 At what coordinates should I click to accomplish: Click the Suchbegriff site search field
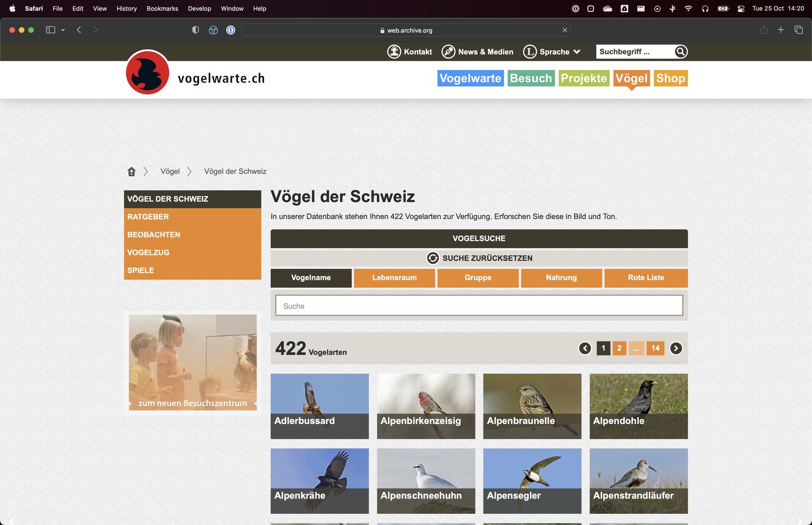tap(635, 52)
